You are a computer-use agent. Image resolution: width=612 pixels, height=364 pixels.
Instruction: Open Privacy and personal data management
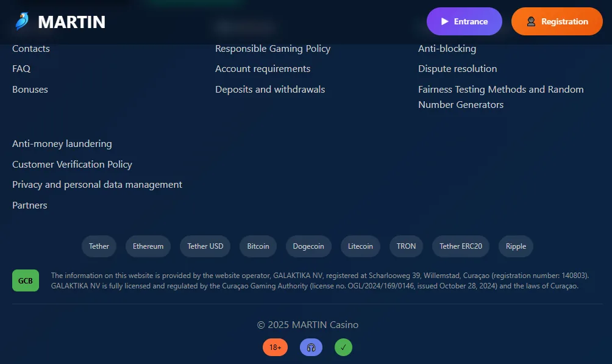pos(97,185)
